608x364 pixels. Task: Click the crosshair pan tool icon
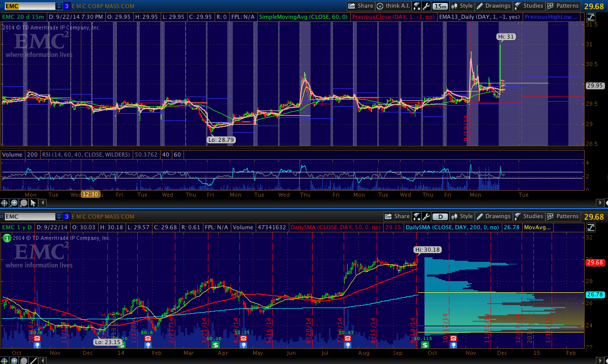coord(5,203)
